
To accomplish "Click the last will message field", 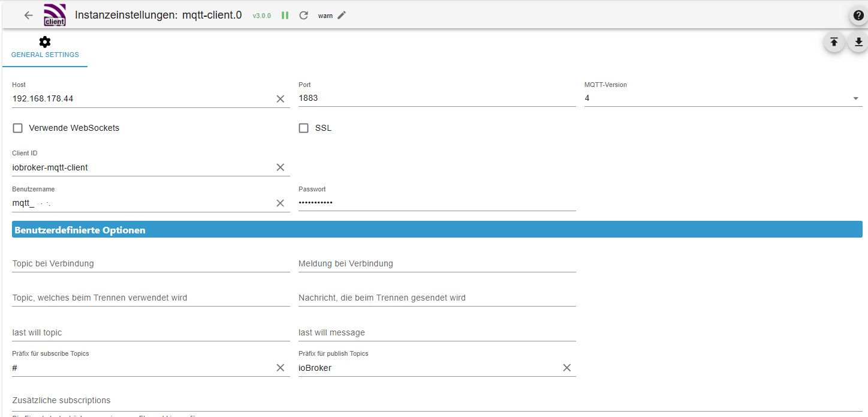I will click(436, 332).
